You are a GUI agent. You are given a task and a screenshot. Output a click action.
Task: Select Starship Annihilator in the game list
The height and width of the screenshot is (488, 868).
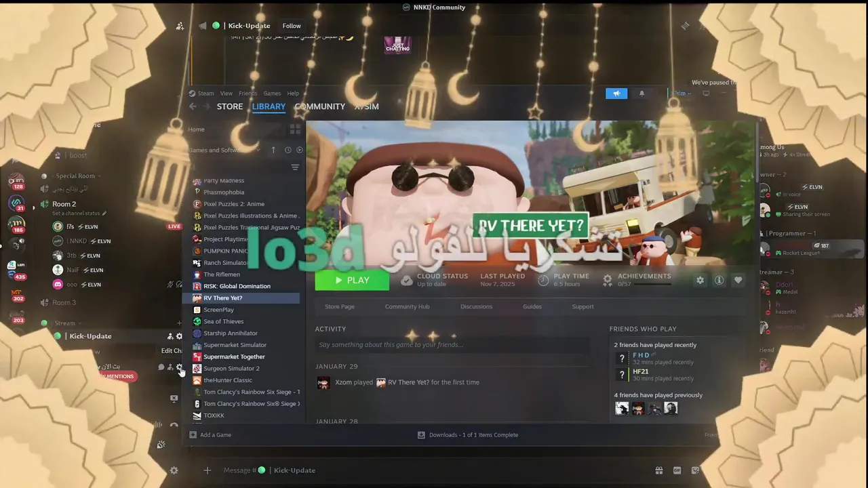click(231, 333)
